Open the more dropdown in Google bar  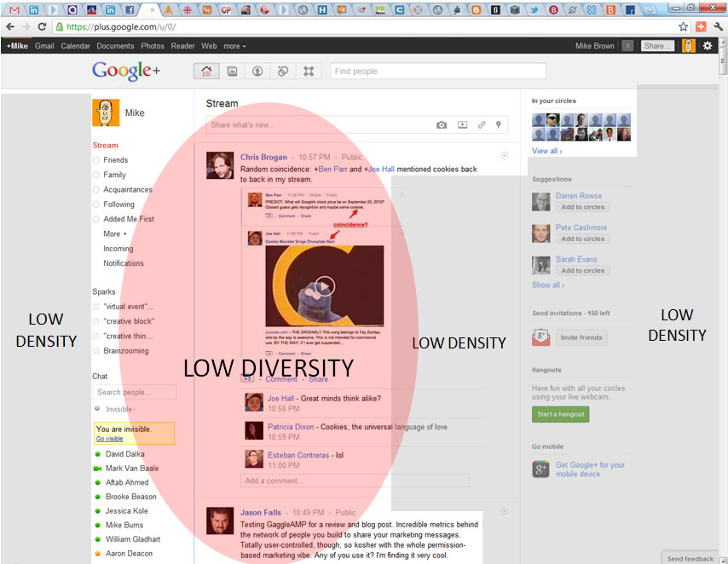click(x=234, y=46)
